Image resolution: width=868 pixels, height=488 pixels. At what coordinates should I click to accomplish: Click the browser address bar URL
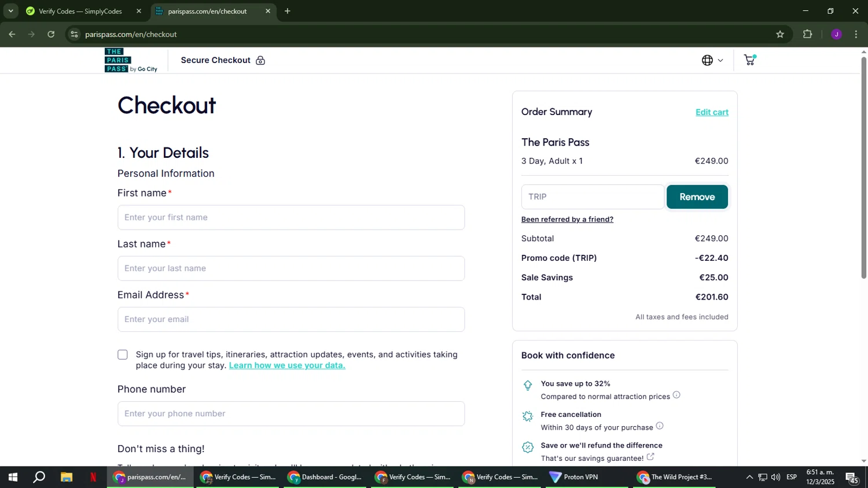(x=131, y=34)
